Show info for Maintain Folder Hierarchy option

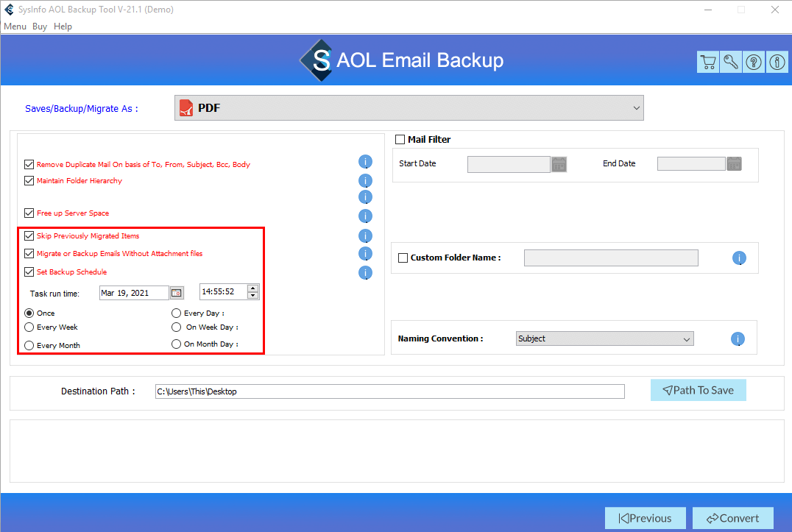(x=365, y=181)
